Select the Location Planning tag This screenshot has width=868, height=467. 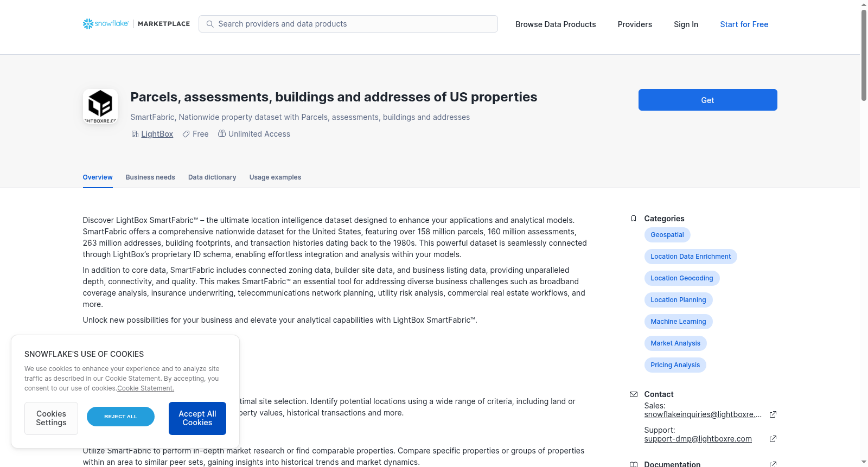click(x=678, y=300)
